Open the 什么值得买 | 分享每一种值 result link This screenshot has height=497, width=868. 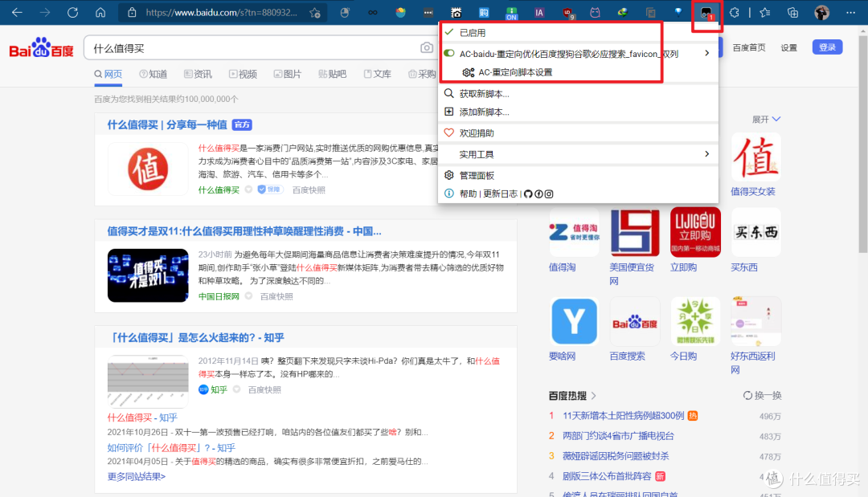(x=167, y=124)
